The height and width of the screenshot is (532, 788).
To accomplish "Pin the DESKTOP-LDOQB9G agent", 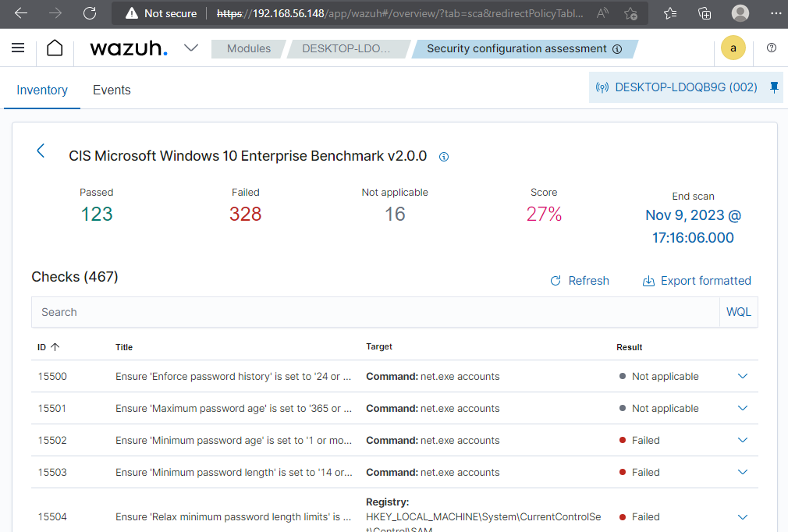I will pyautogui.click(x=774, y=87).
